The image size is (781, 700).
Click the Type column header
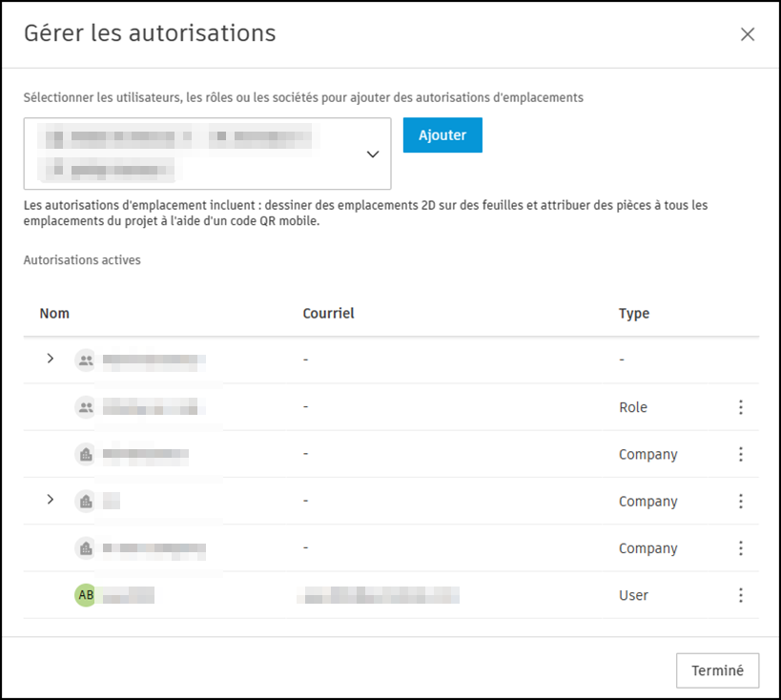point(633,314)
